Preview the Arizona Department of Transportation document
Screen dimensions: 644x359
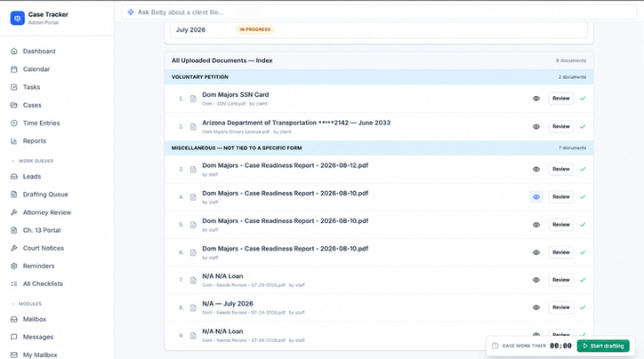(x=536, y=127)
